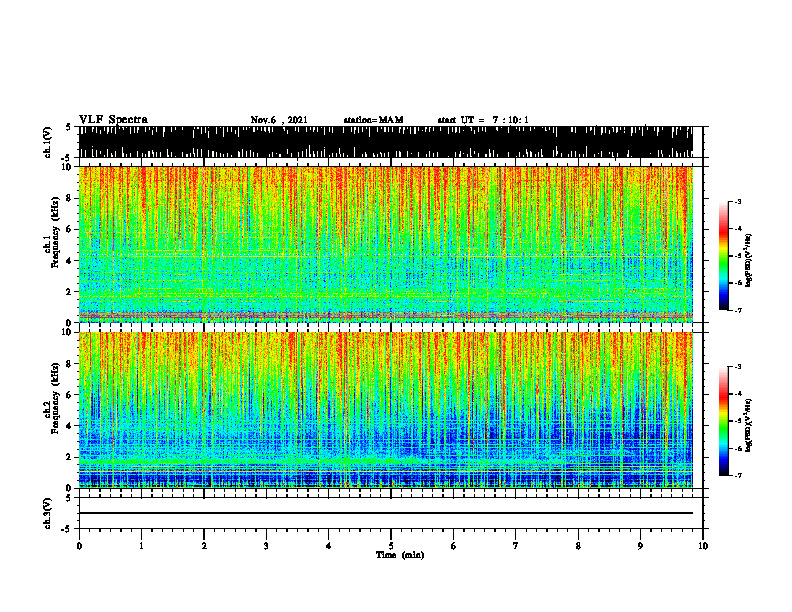This screenshot has width=792, height=612.
Task: Click the "6" tick on the time axis
Action: tap(454, 546)
